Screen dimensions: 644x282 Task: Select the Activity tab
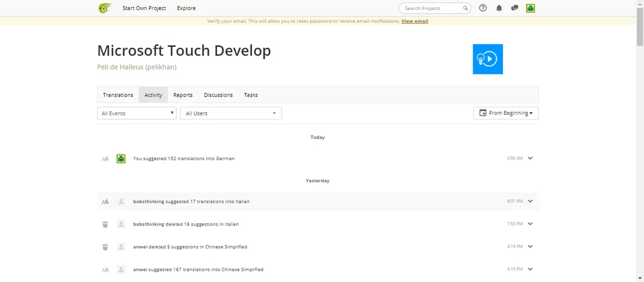click(153, 95)
